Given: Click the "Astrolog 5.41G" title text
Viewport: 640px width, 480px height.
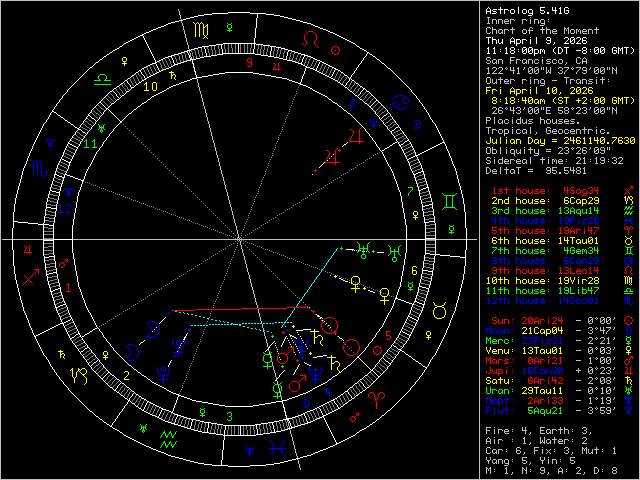Looking at the screenshot, I should [x=521, y=10].
